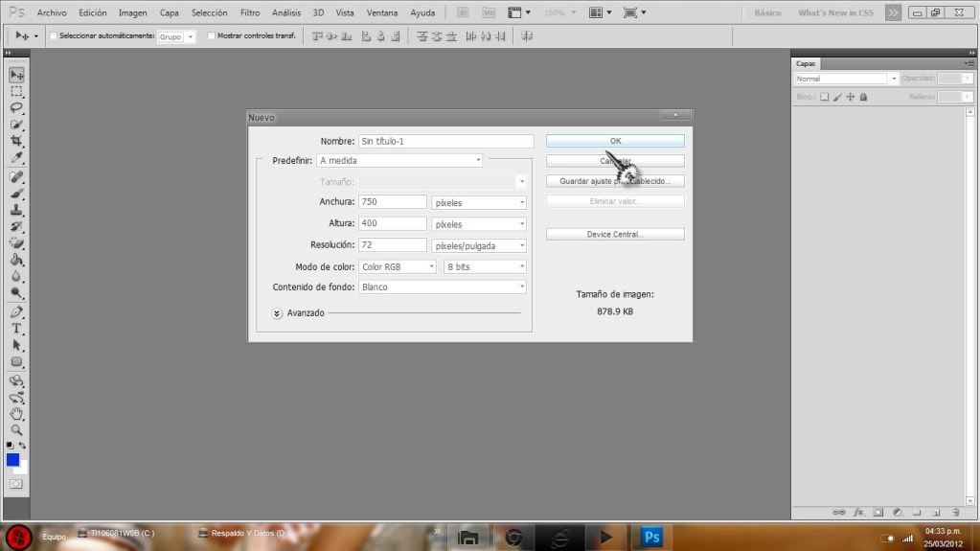Select the 3D Object Rotate tool
Viewport: 980px width, 551px height.
point(16,380)
